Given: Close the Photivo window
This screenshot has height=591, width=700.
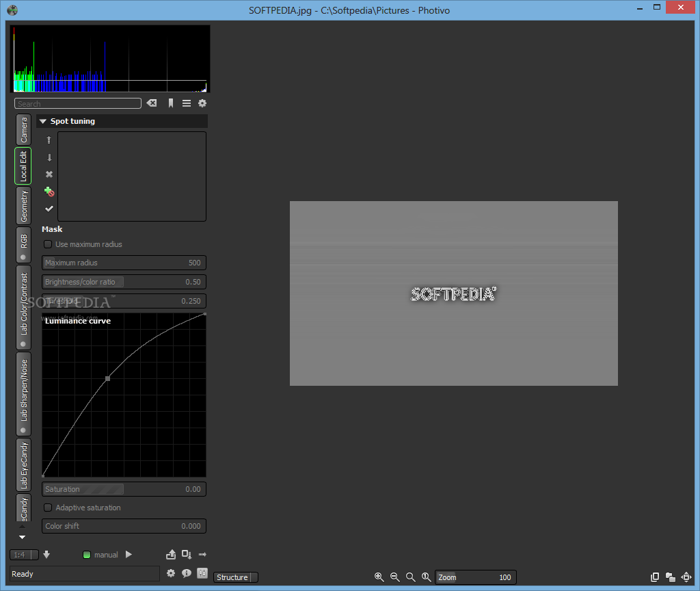Looking at the screenshot, I should [681, 7].
